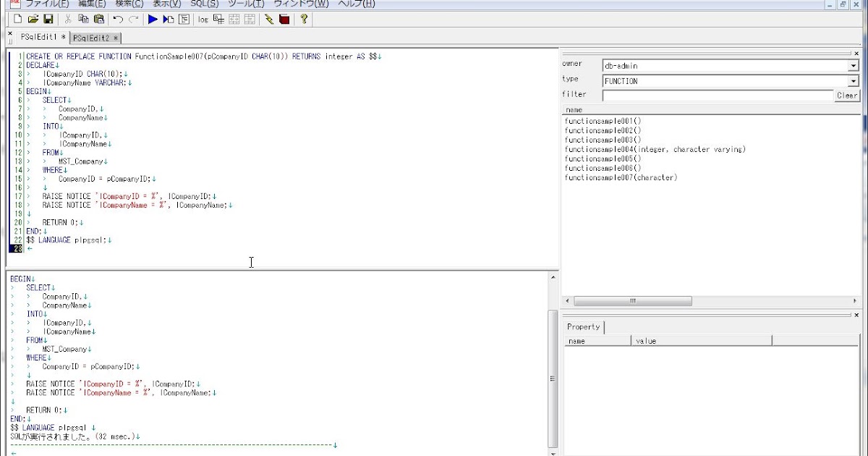The image size is (868, 456).
Task: Undo the last edit
Action: click(x=119, y=20)
